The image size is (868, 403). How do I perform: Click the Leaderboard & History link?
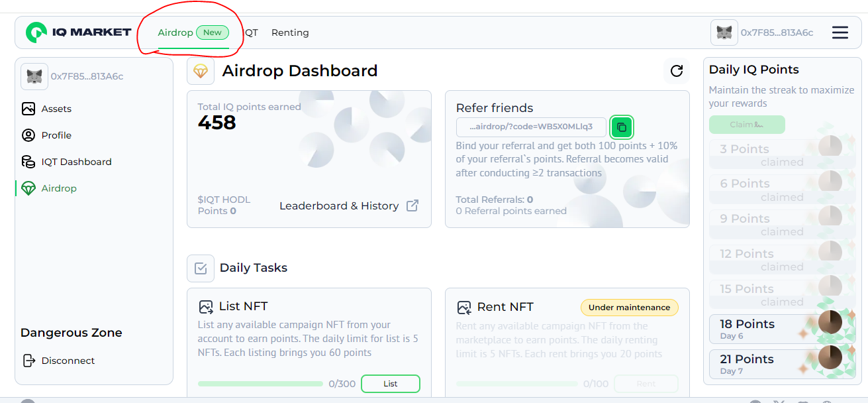click(x=339, y=205)
